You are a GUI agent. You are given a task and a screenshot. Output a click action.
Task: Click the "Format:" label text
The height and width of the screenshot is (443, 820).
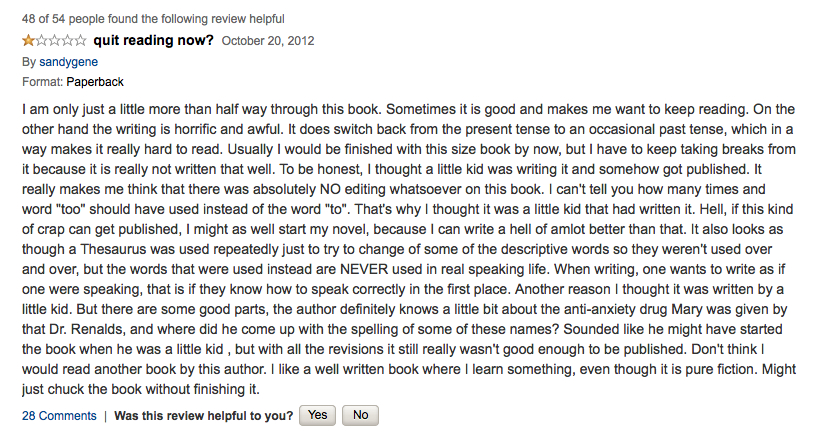[x=42, y=82]
